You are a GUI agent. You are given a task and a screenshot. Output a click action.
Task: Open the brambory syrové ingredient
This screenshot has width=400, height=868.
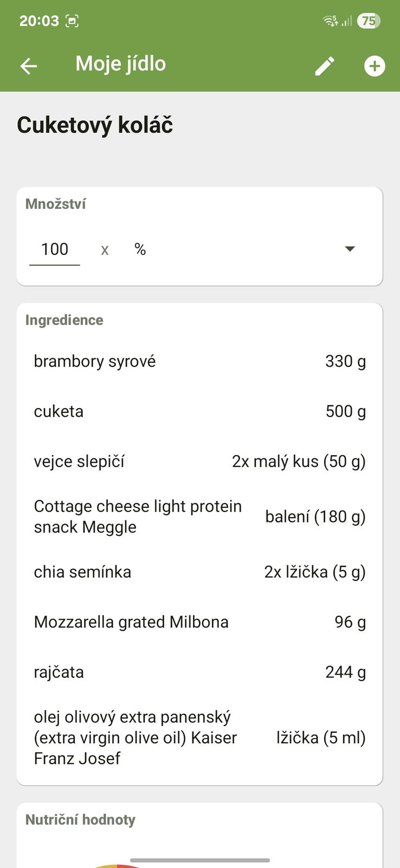[x=199, y=361]
